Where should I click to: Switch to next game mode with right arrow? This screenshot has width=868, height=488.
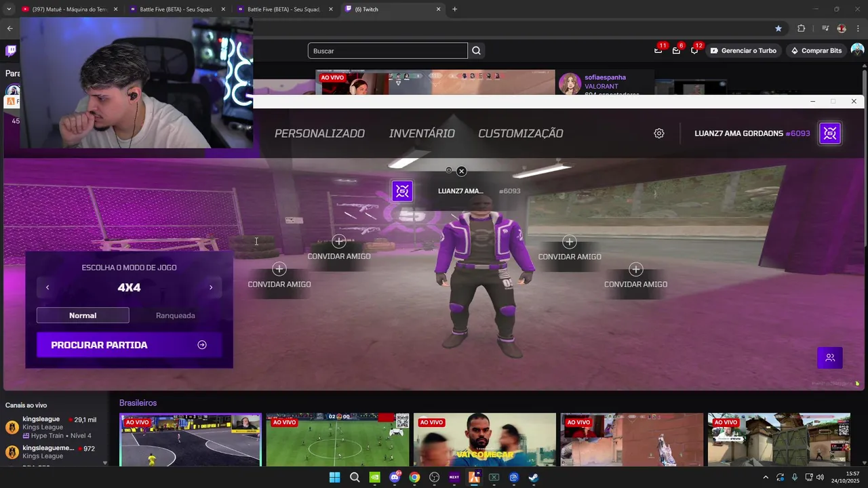(x=211, y=287)
